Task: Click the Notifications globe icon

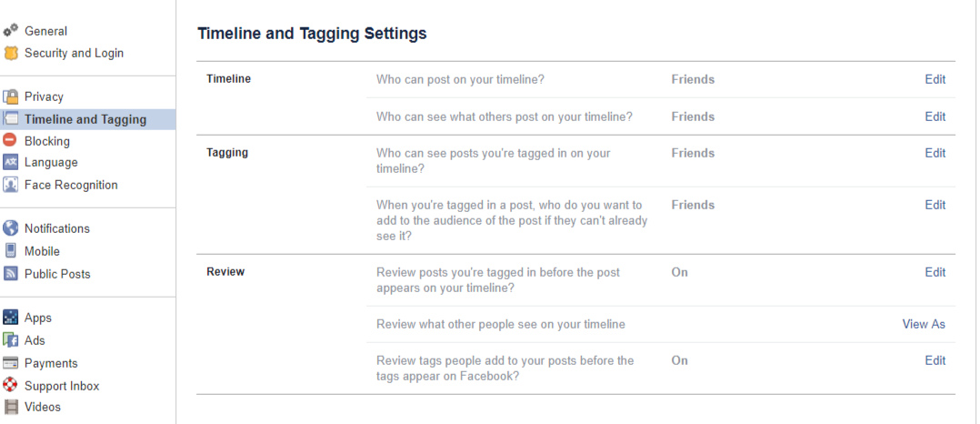Action: (x=11, y=228)
